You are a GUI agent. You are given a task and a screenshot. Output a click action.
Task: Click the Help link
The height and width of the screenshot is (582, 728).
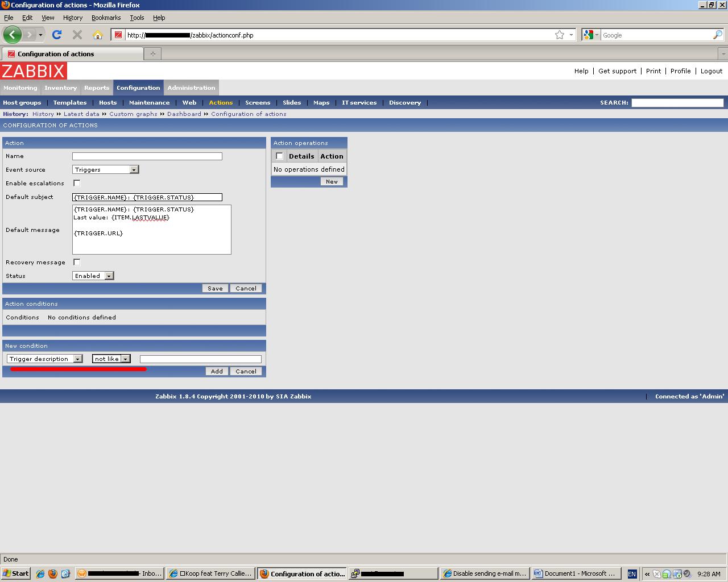581,71
